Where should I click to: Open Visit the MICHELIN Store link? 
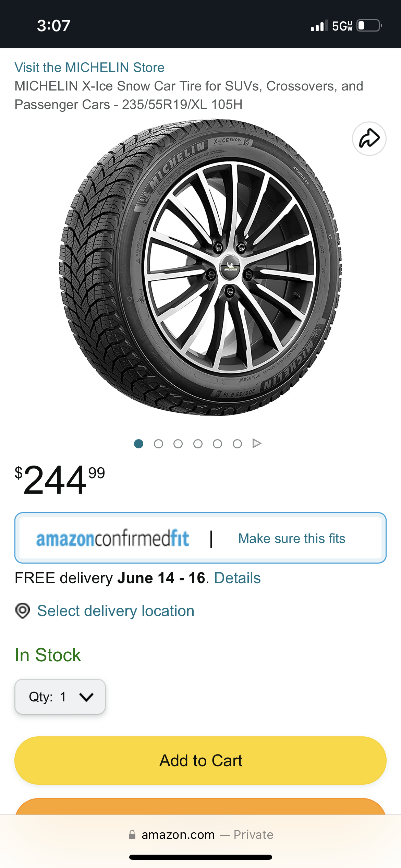click(89, 68)
